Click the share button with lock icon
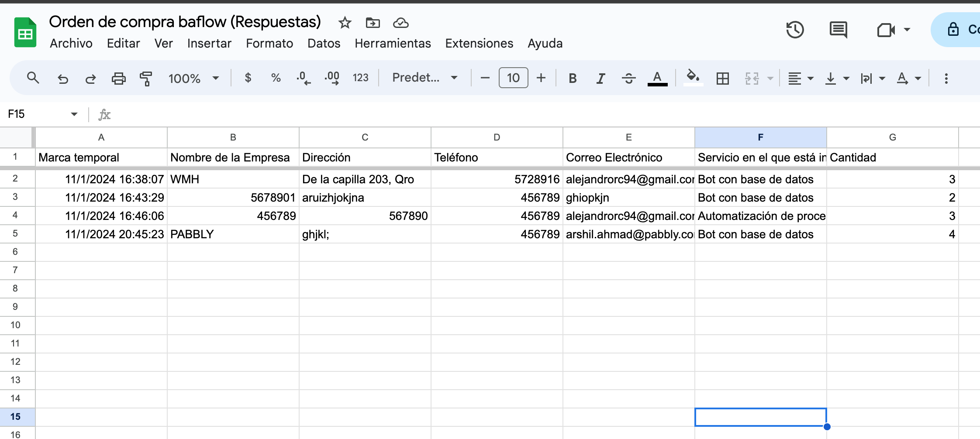Viewport: 980px width, 439px height. tap(956, 30)
